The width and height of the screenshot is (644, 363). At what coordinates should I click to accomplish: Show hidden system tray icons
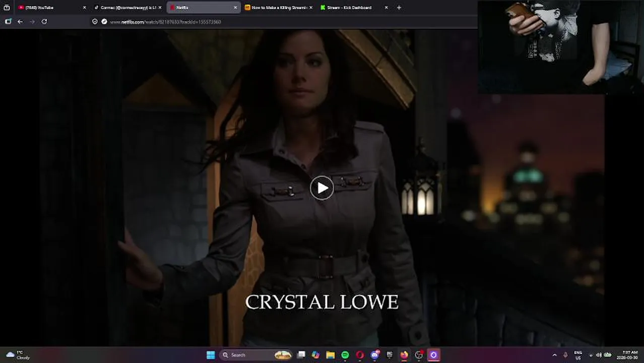(x=555, y=355)
